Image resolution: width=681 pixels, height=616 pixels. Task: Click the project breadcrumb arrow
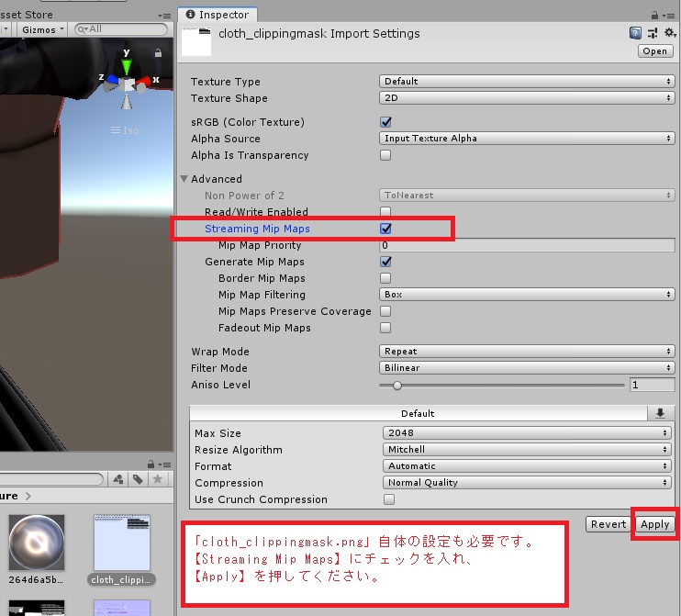tap(28, 496)
